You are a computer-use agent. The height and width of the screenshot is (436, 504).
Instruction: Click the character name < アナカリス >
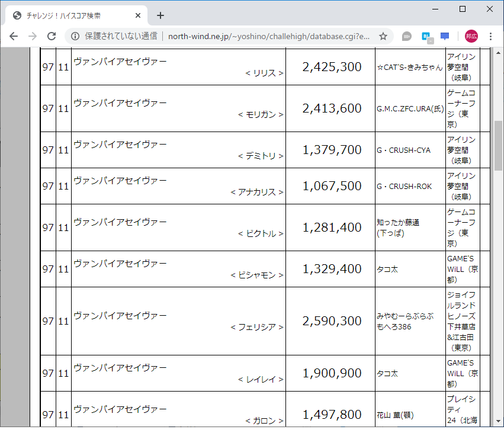(257, 192)
